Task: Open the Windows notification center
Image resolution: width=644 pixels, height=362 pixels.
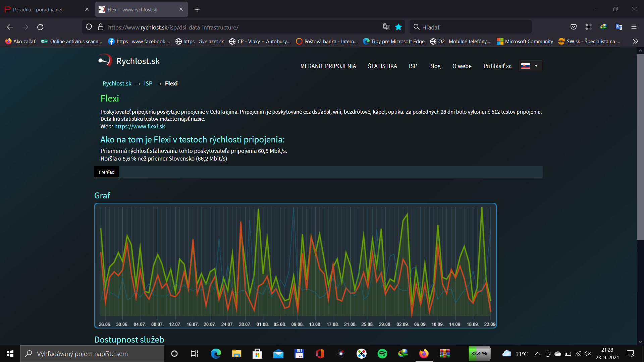Action: coord(630,354)
